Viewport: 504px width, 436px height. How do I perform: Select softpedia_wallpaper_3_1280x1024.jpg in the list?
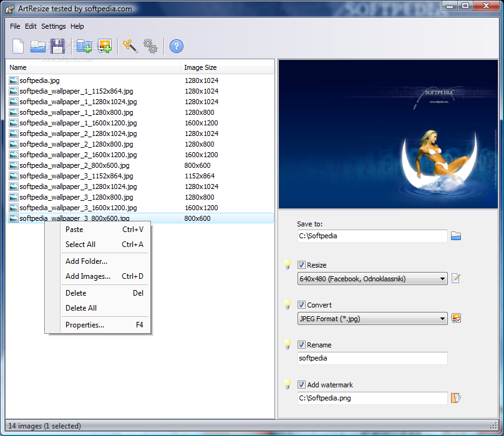(x=78, y=187)
